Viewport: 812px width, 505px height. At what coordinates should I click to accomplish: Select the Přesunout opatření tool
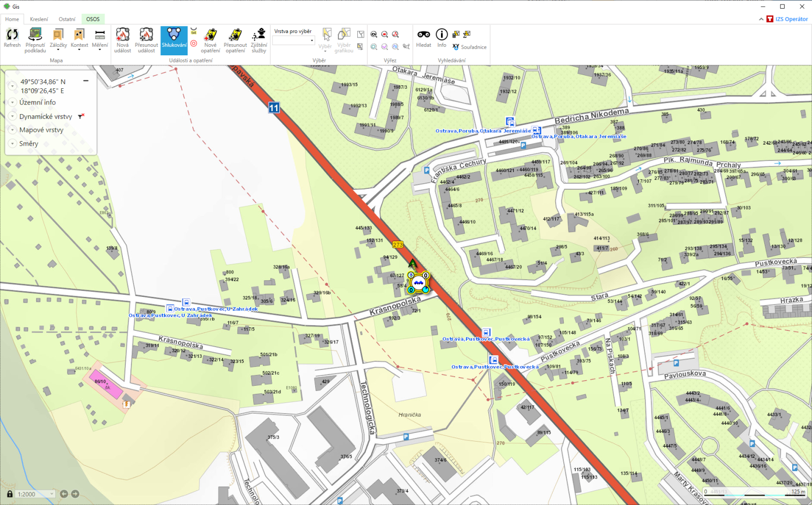click(x=235, y=40)
